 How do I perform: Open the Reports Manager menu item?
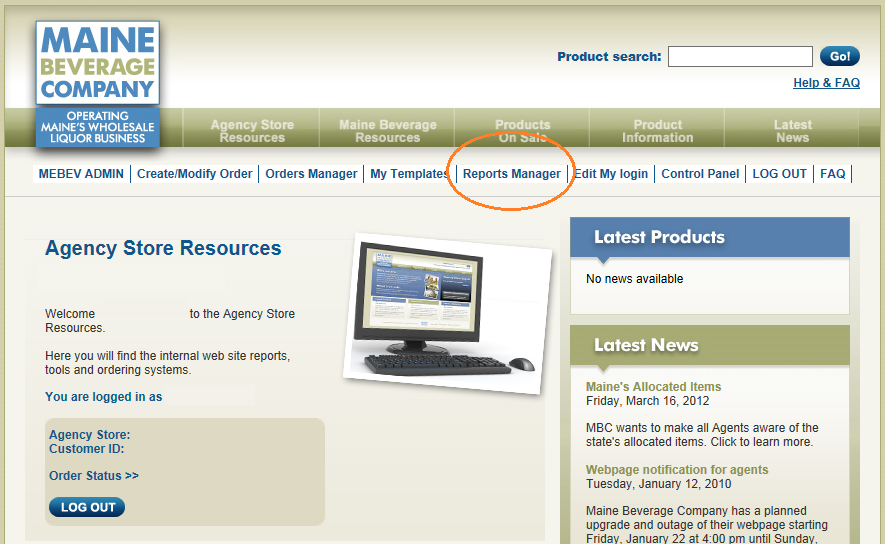click(x=511, y=174)
